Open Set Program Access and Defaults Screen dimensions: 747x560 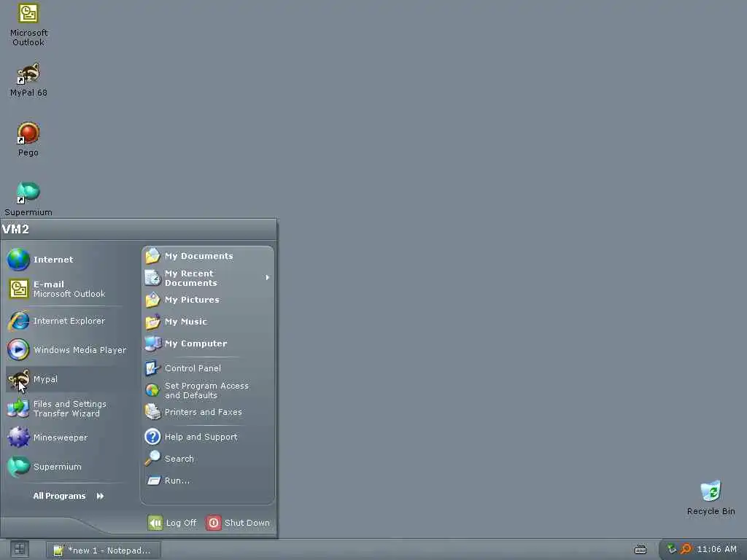[208, 391]
